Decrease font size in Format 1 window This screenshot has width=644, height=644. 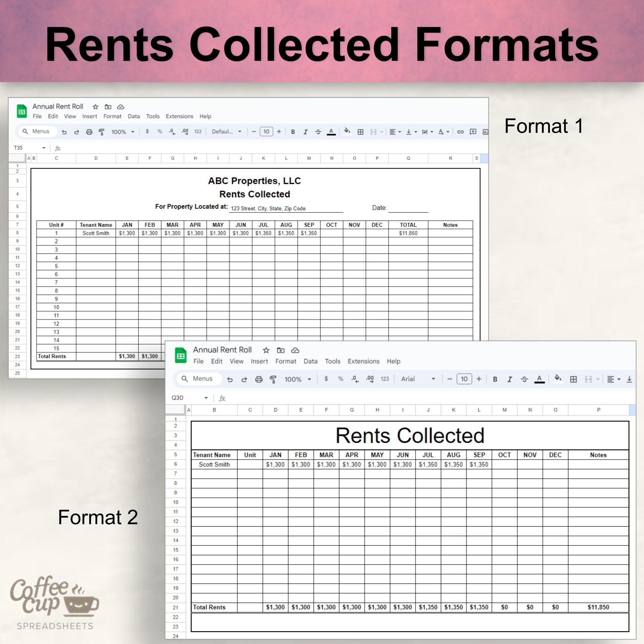pos(254,131)
